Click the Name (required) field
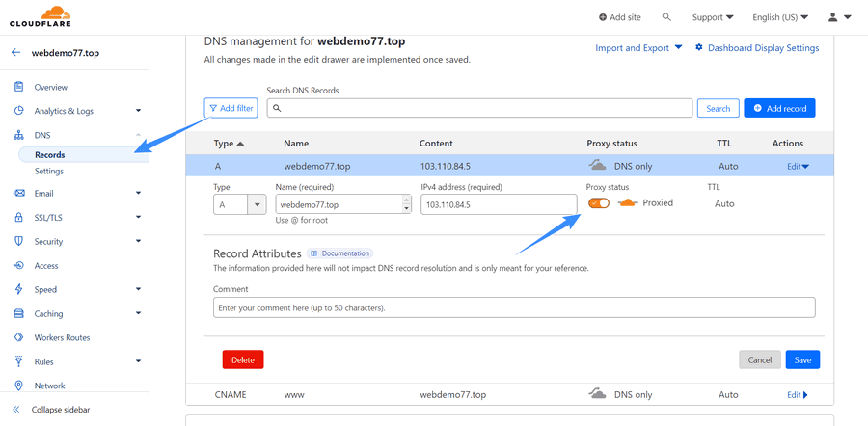 tap(343, 204)
